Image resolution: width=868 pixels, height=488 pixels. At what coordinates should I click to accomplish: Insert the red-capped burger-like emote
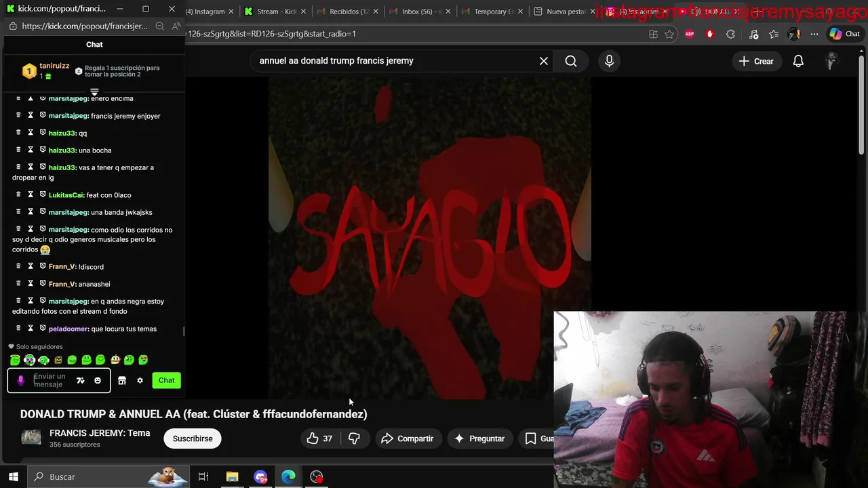(x=115, y=360)
